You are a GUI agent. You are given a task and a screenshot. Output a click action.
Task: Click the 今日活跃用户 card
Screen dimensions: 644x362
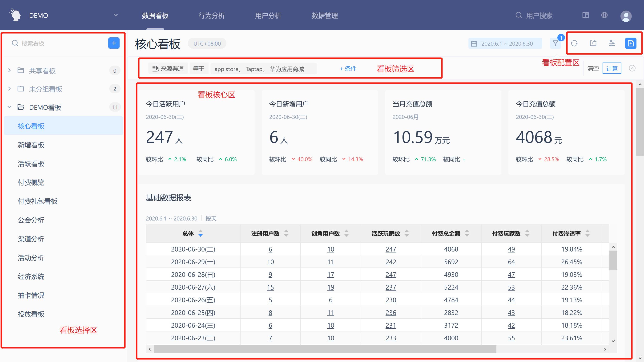click(197, 133)
